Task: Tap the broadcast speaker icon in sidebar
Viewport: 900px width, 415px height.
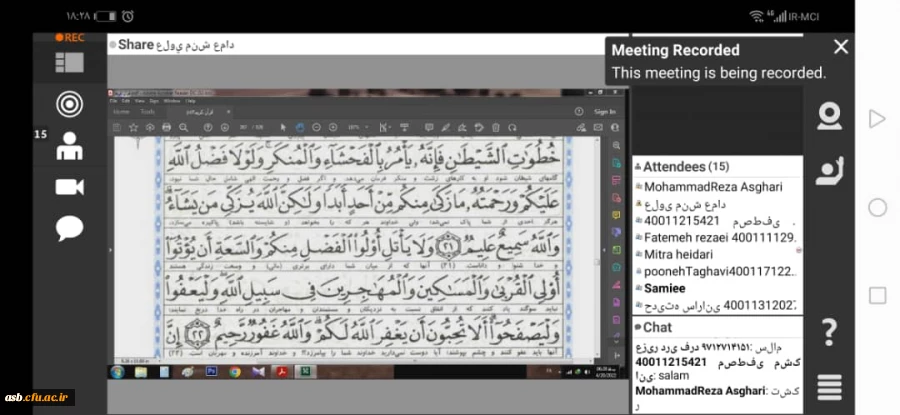Action: [69, 103]
